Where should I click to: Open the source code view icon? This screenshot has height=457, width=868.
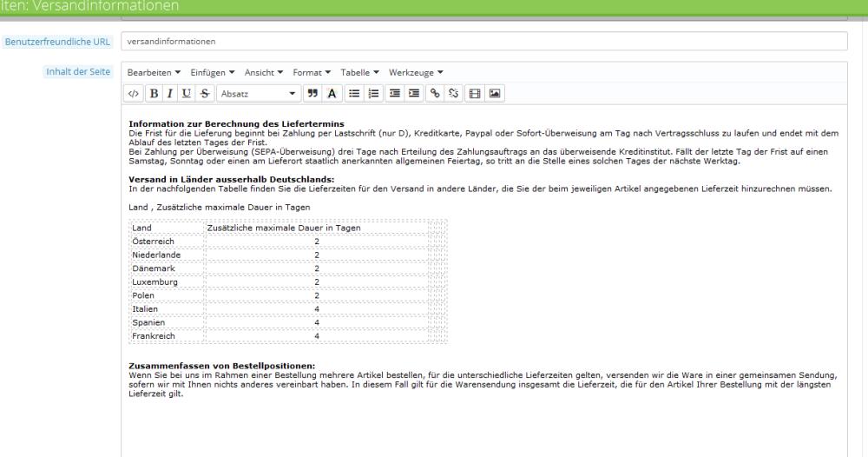click(134, 94)
